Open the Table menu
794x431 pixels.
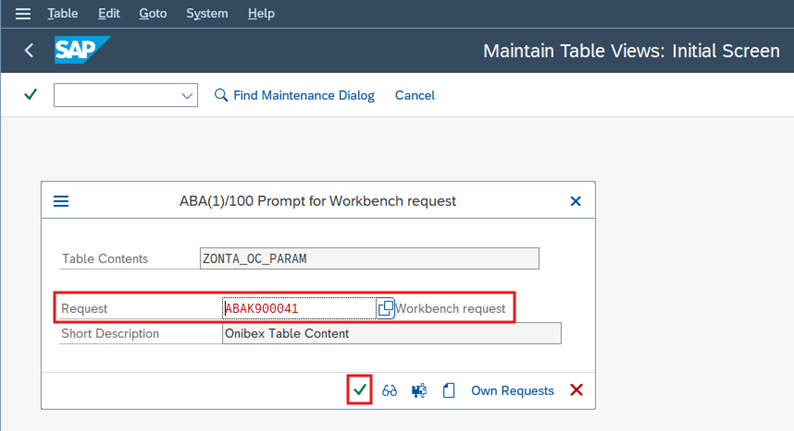(63, 14)
